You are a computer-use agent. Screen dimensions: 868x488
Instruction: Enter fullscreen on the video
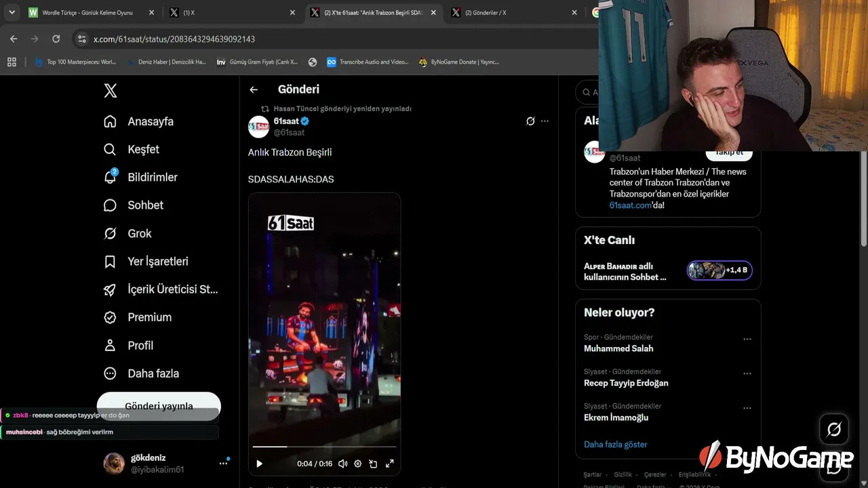[x=390, y=464]
